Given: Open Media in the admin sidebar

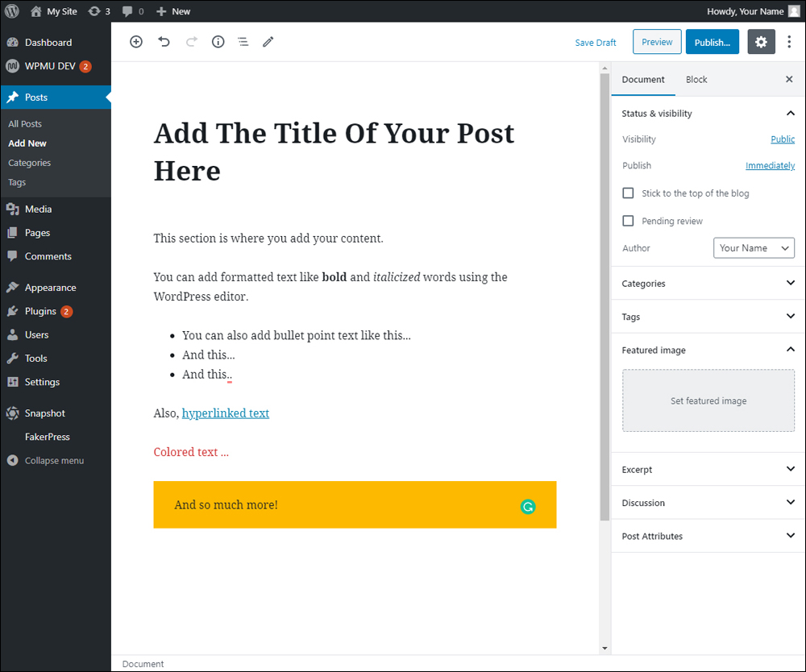Looking at the screenshot, I should [x=38, y=209].
